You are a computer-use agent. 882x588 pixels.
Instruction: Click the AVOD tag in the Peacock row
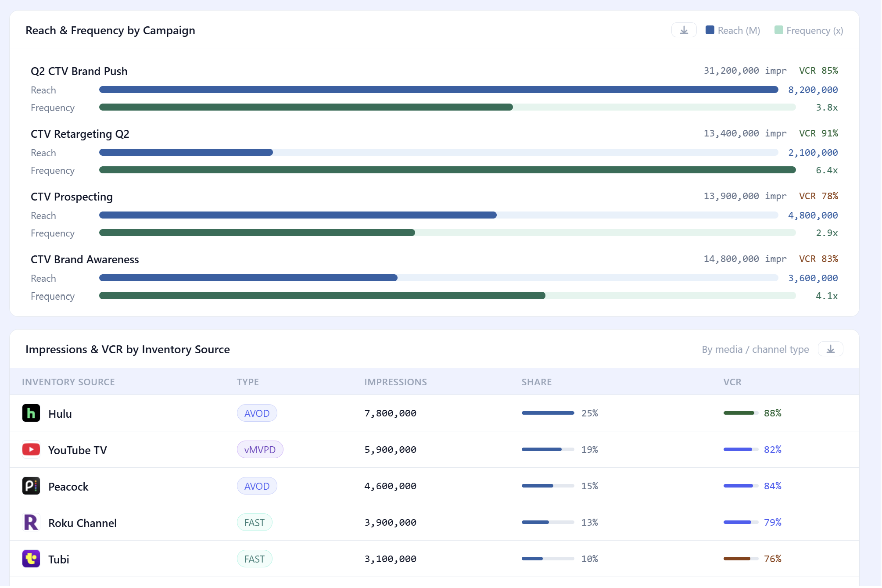coord(257,486)
